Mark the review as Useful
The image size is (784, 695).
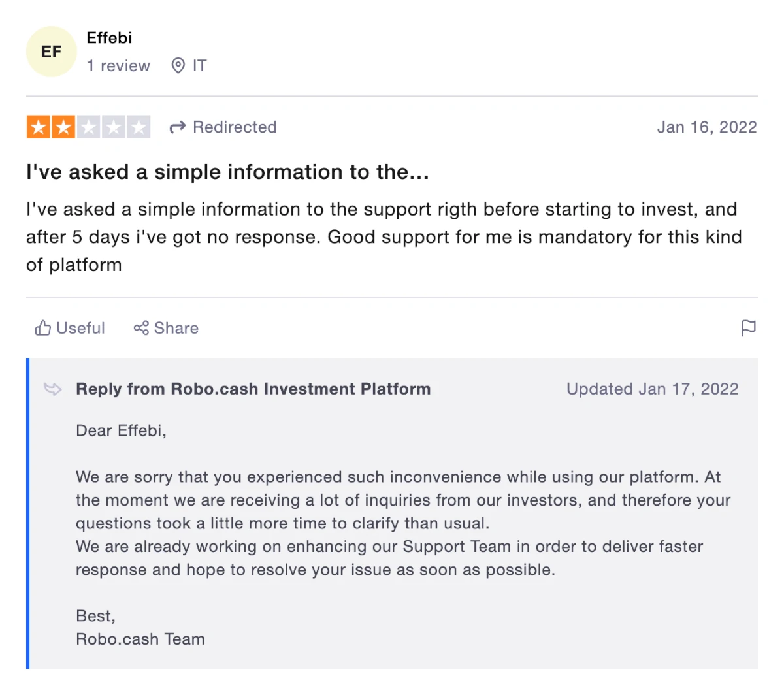[70, 328]
